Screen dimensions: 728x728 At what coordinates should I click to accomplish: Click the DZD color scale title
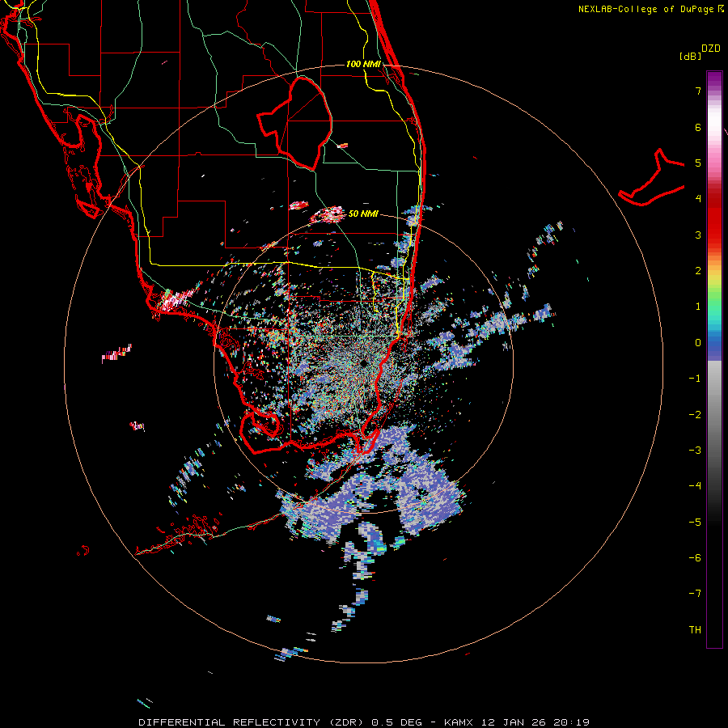[711, 49]
